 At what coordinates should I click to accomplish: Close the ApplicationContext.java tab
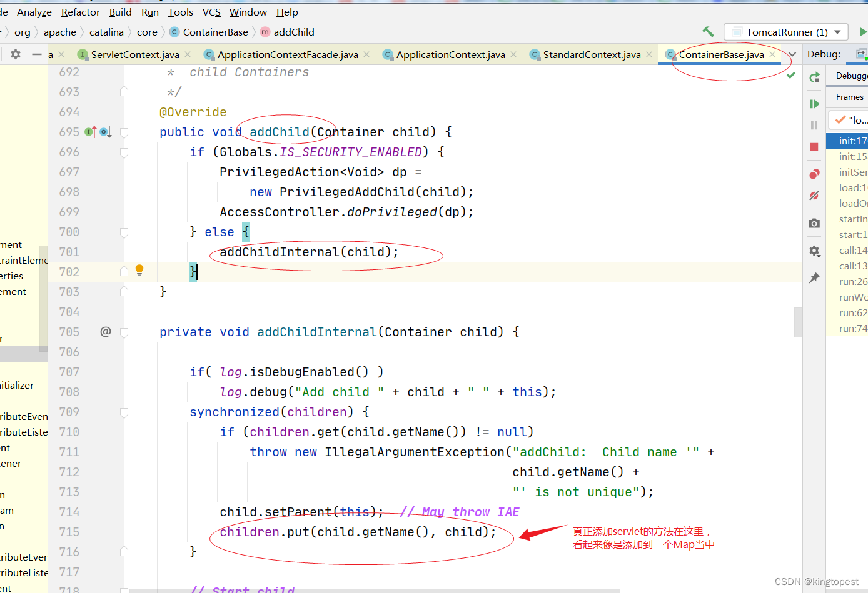coord(513,54)
